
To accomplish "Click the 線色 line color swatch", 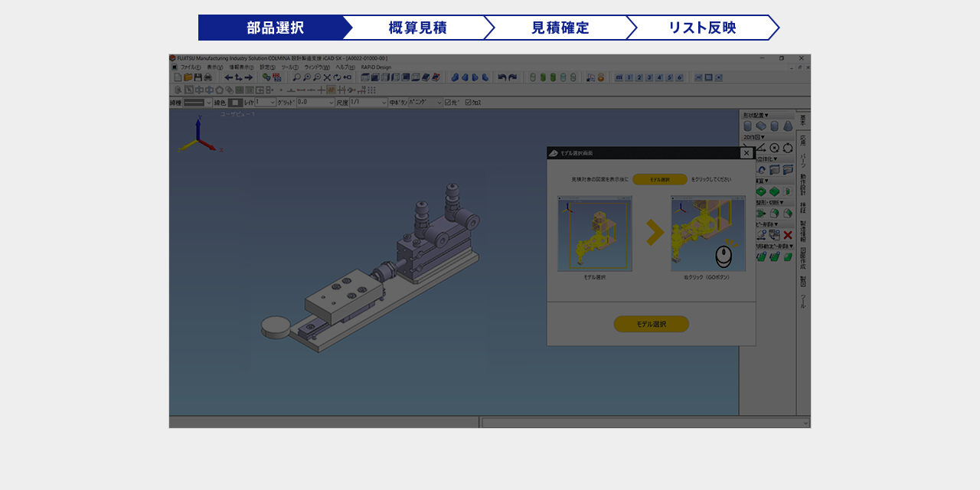I will click(x=236, y=102).
